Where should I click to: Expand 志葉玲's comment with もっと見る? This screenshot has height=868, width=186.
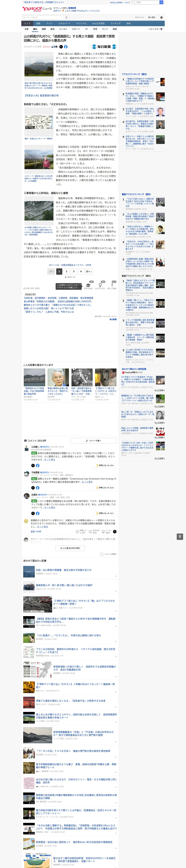pos(50,507)
